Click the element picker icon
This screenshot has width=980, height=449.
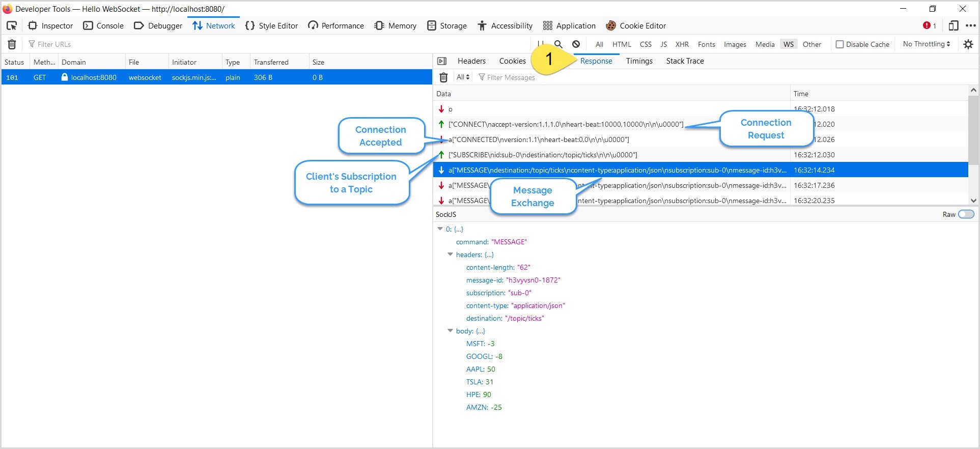click(x=12, y=26)
